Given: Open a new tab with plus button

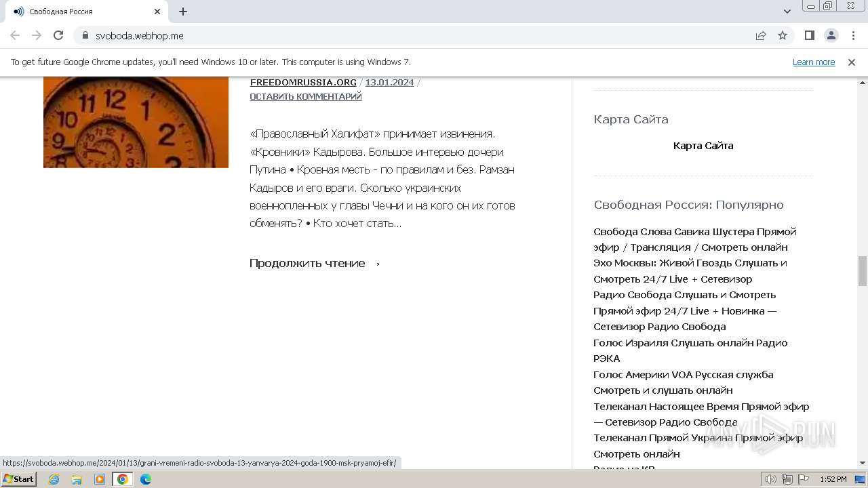Looking at the screenshot, I should (183, 12).
